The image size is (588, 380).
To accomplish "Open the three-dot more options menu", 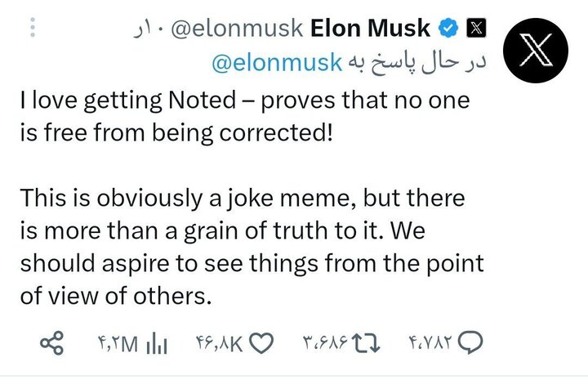I will pyautogui.click(x=33, y=29).
